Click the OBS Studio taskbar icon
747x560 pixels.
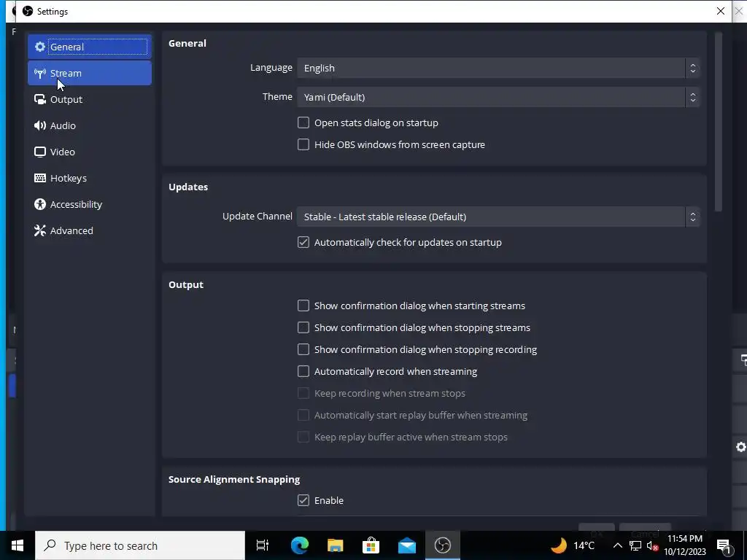[443, 545]
